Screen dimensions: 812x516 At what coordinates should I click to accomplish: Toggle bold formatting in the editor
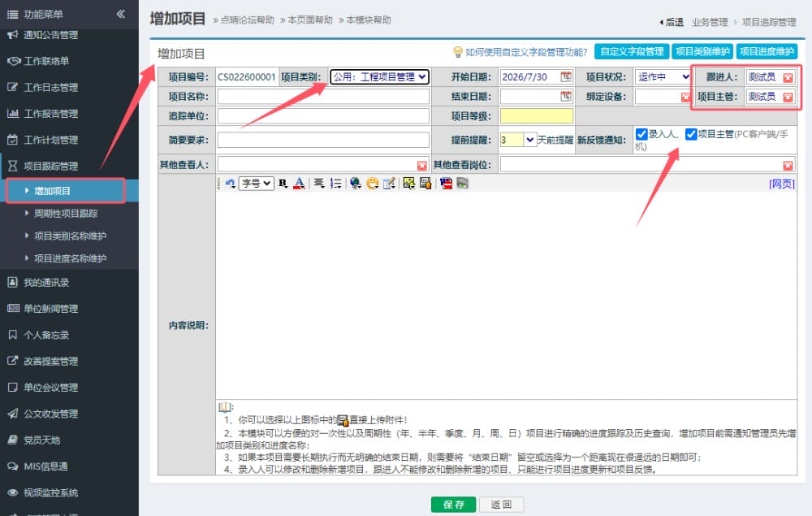pyautogui.click(x=283, y=183)
